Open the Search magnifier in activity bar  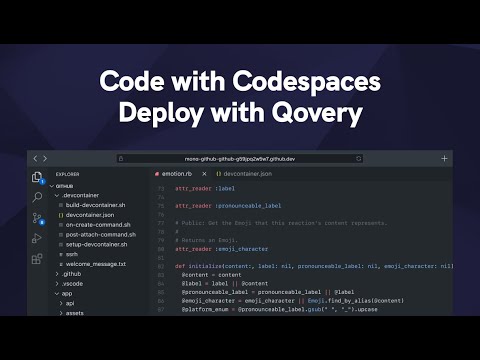pos(37,197)
